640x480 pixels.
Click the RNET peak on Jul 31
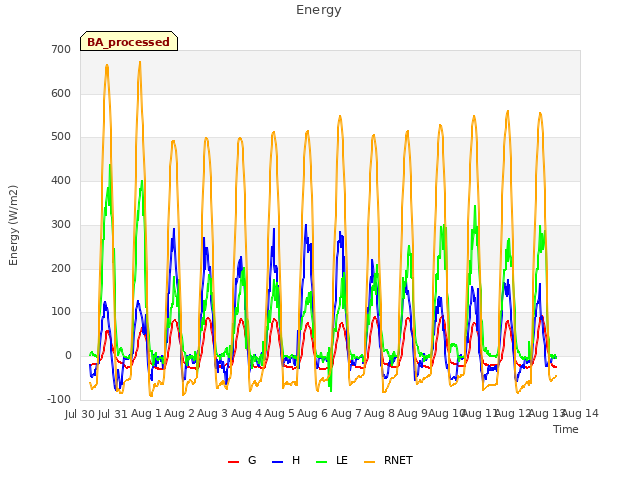tap(140, 62)
